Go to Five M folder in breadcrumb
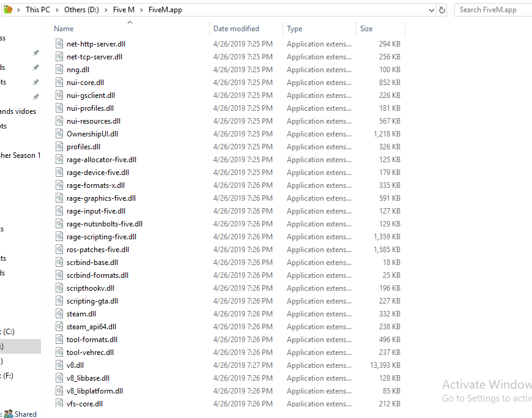This screenshot has width=532, height=418. tap(124, 10)
